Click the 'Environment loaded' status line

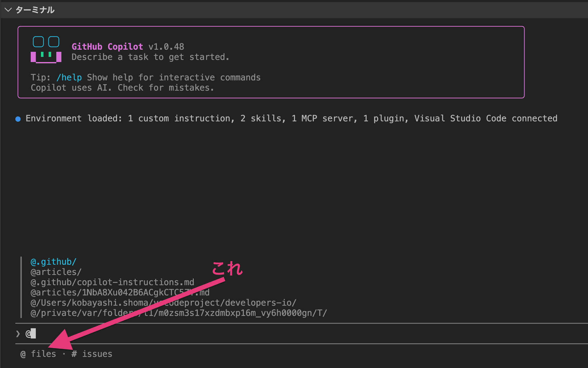291,118
